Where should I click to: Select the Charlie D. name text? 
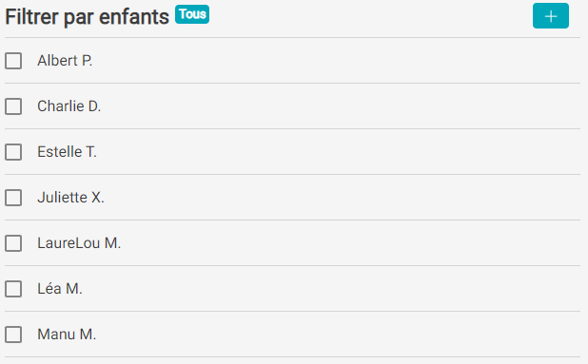click(x=69, y=106)
